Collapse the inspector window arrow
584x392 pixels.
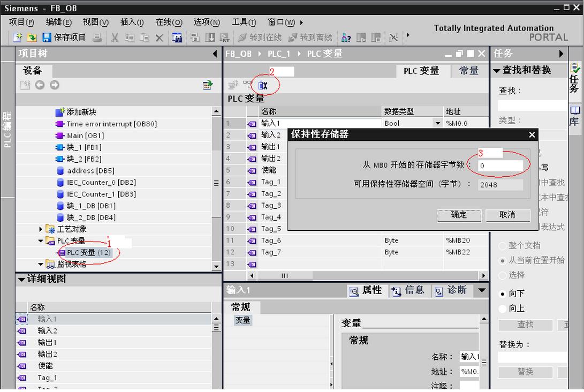click(x=482, y=290)
